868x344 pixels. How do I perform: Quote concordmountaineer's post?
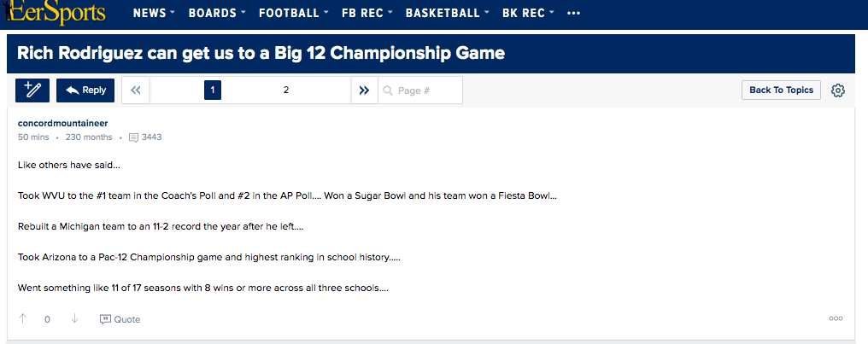[x=120, y=319]
